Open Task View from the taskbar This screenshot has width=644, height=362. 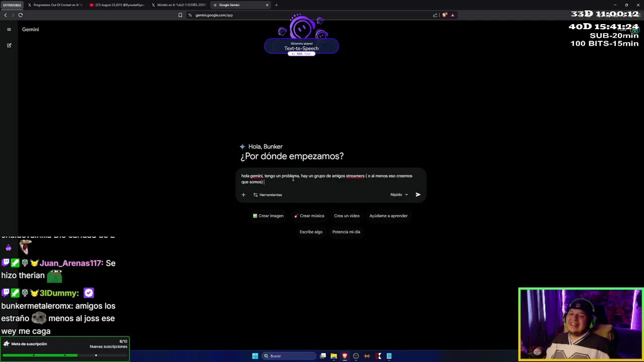(323, 356)
